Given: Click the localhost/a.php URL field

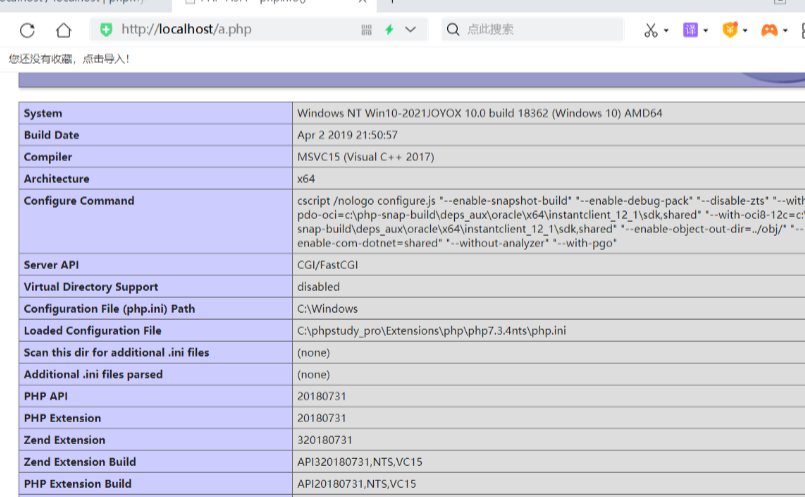Looking at the screenshot, I should [x=230, y=30].
